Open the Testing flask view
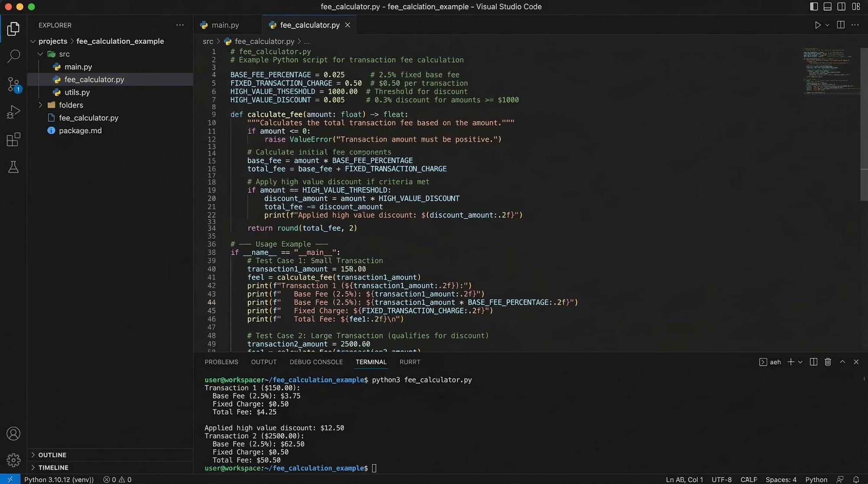 [x=13, y=167]
